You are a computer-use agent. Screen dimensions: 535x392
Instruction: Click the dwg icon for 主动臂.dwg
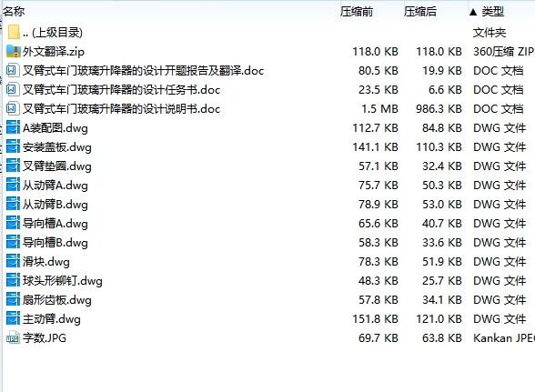click(13, 318)
